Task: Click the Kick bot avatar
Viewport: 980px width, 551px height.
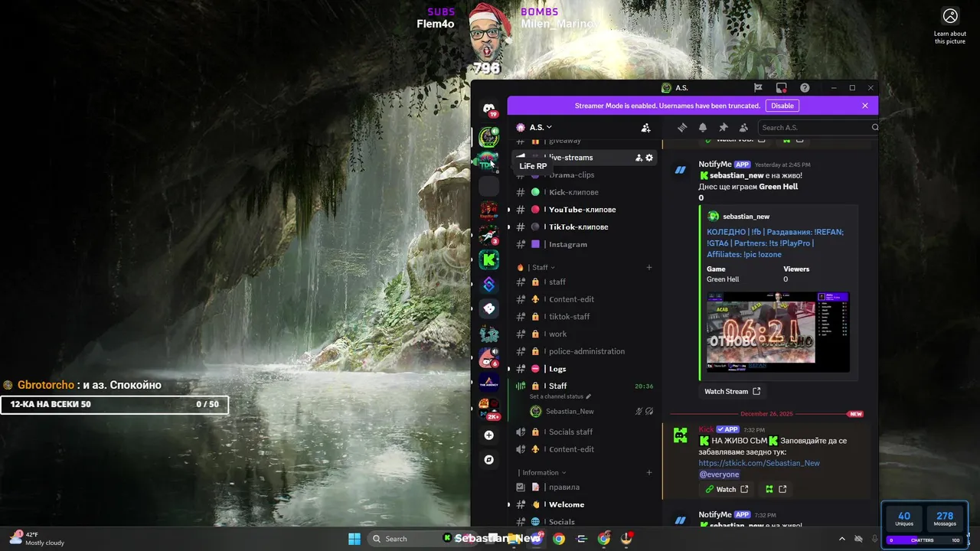Action: pos(680,435)
